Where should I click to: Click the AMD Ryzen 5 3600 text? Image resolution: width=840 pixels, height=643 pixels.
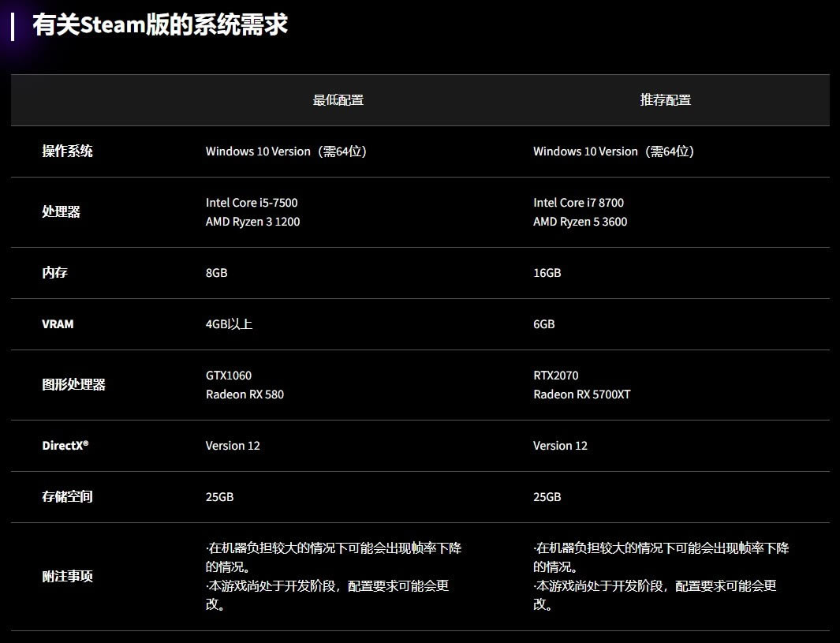tap(580, 222)
